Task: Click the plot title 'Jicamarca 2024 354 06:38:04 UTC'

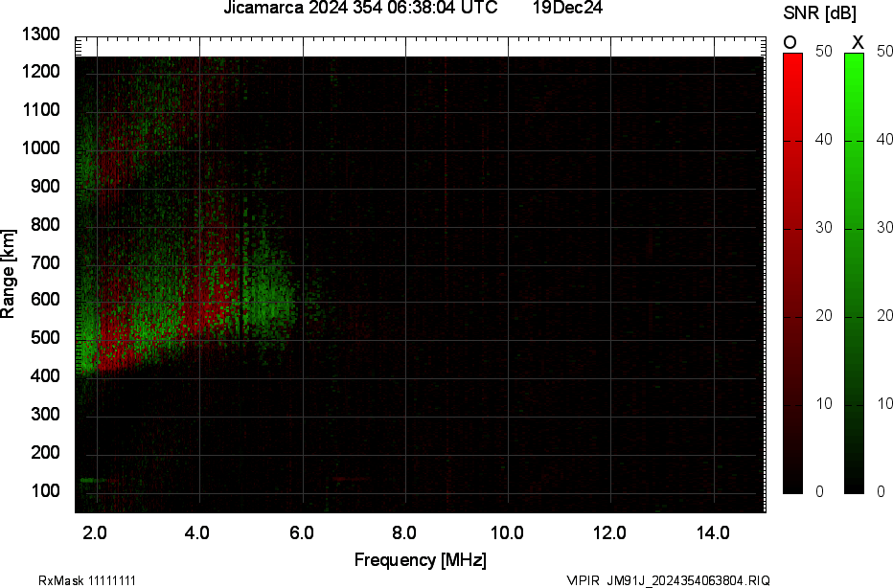Action: pyautogui.click(x=360, y=8)
